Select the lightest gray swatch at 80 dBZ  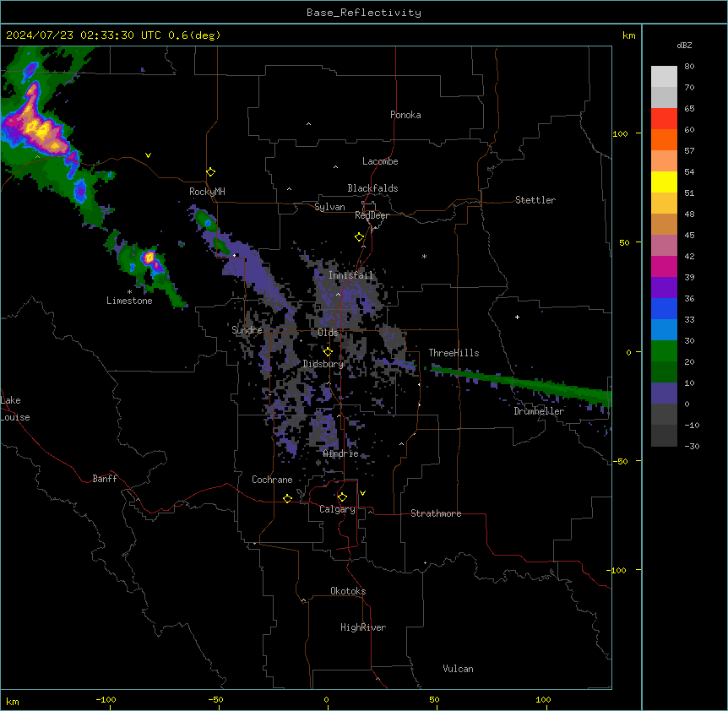point(664,77)
